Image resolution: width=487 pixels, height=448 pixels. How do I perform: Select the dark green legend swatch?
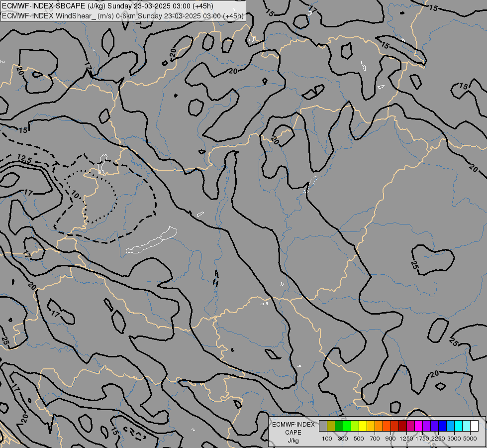click(339, 426)
